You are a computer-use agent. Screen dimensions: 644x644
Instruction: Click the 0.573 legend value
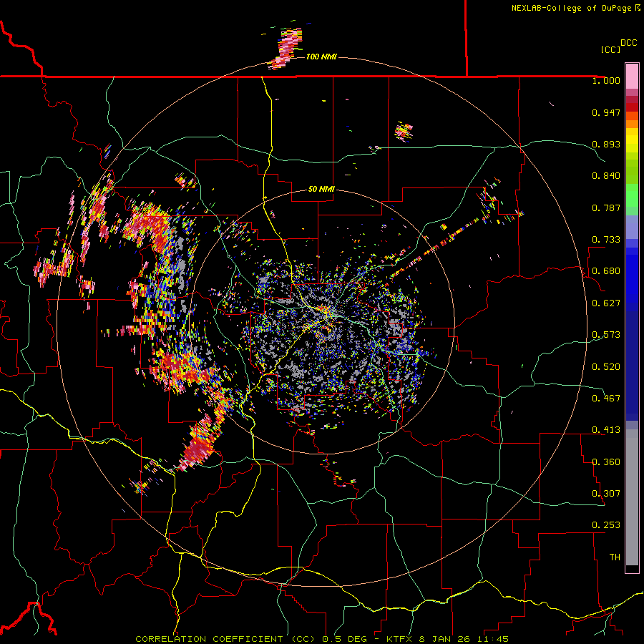pos(606,335)
